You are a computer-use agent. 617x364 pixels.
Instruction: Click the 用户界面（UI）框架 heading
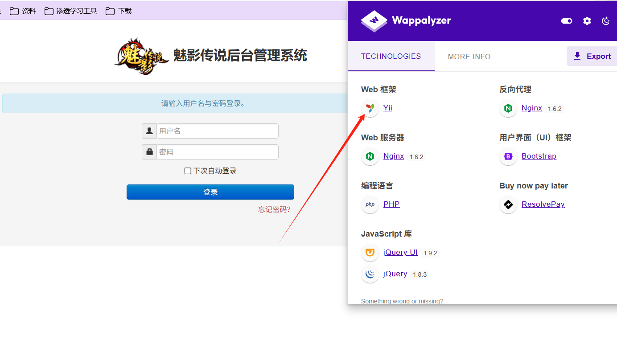coord(535,138)
